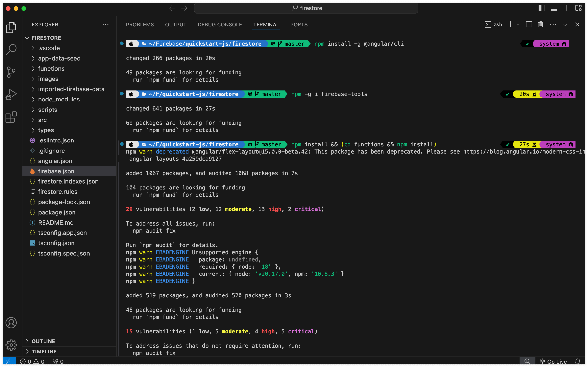
Task: Switch to the PROBLEMS tab
Action: 140,25
